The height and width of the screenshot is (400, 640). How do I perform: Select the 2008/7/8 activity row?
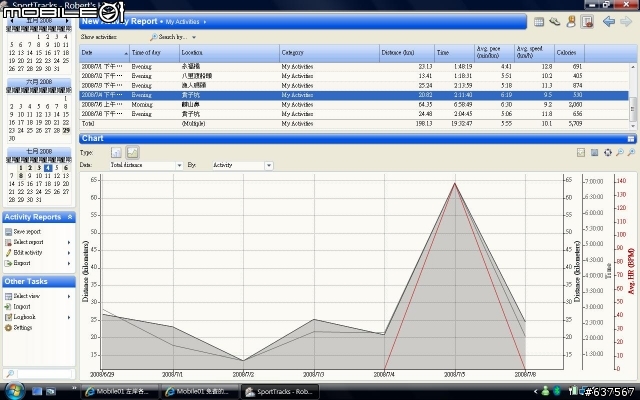[354, 114]
